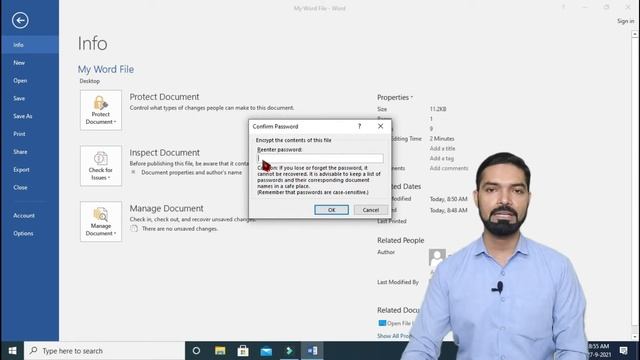
Task: Click the My Word File title
Action: click(106, 69)
